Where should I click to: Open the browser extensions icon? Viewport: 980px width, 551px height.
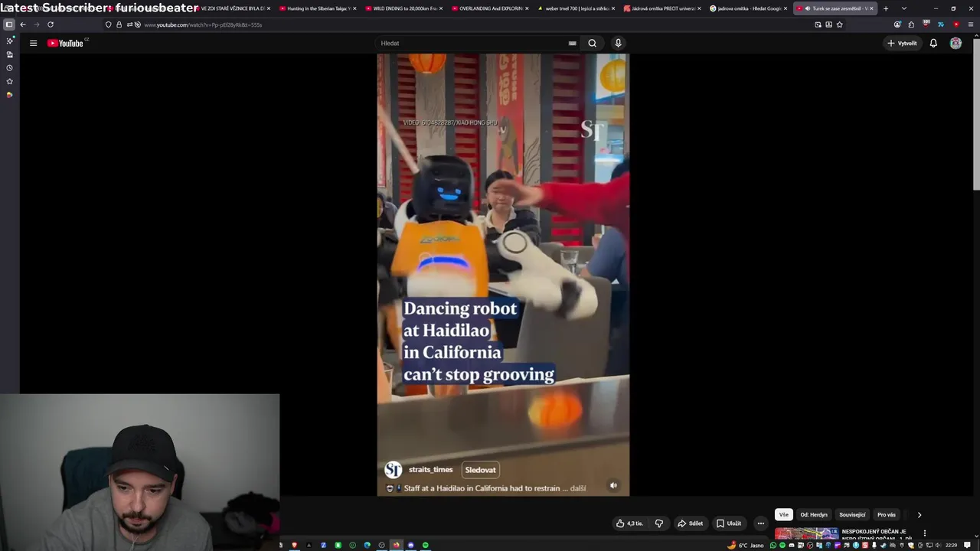pyautogui.click(x=911, y=24)
